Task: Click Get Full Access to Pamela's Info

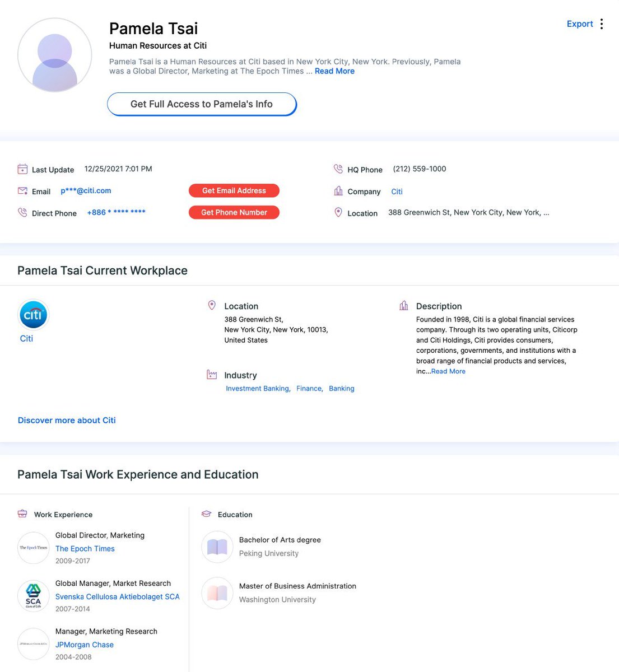Action: click(202, 104)
